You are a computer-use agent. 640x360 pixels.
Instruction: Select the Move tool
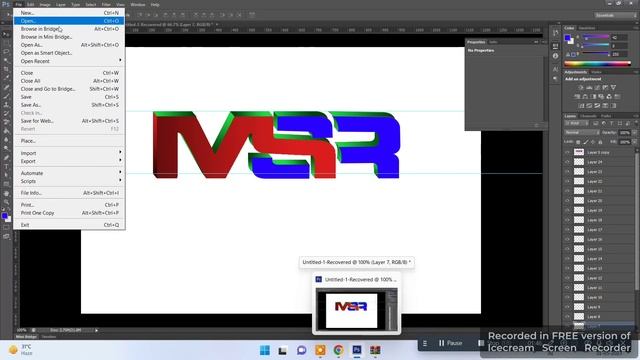point(6,35)
